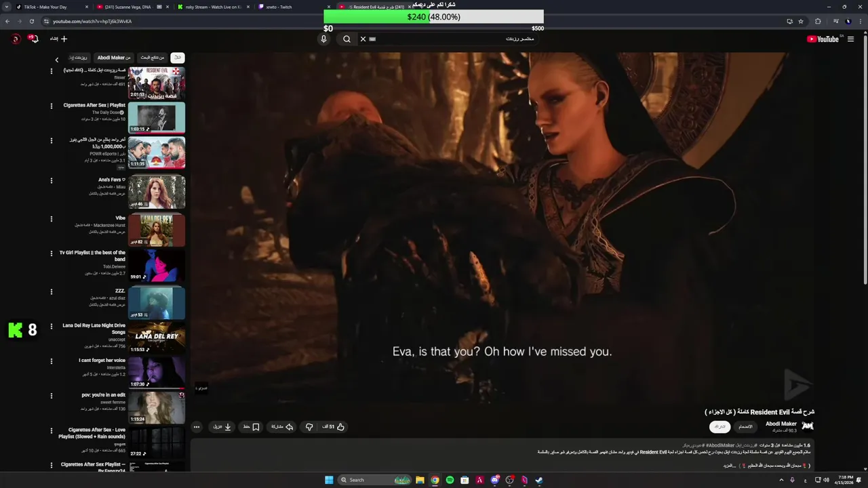
Task: Go to YouTube home via the logo
Action: coord(823,39)
